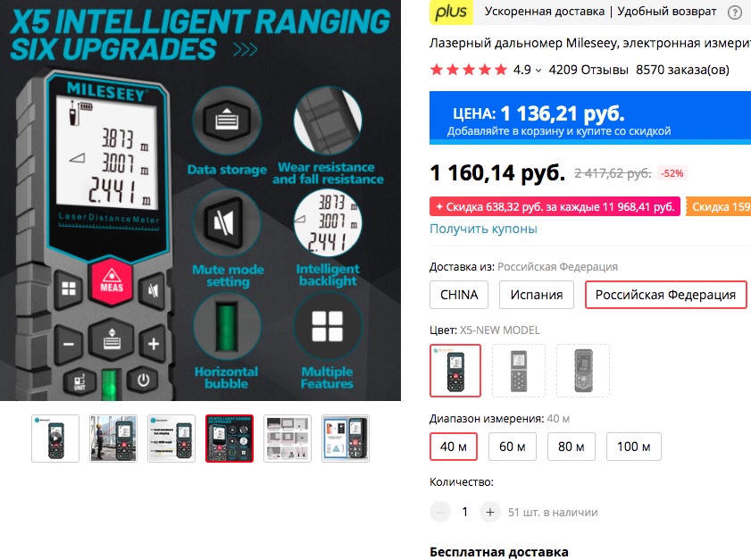751x560 pixels.
Task: Choose the second gray model swatch
Action: 519,371
